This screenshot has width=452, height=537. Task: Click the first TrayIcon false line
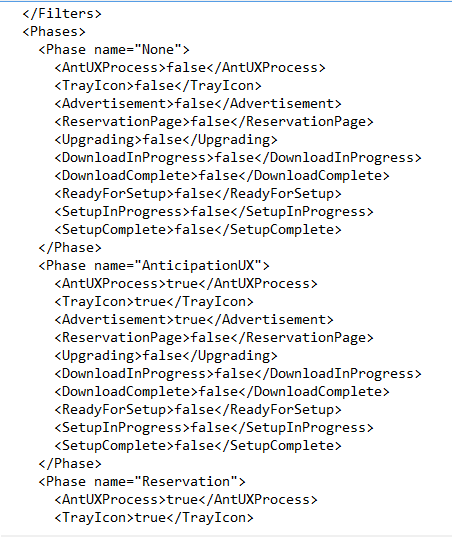[x=158, y=86]
